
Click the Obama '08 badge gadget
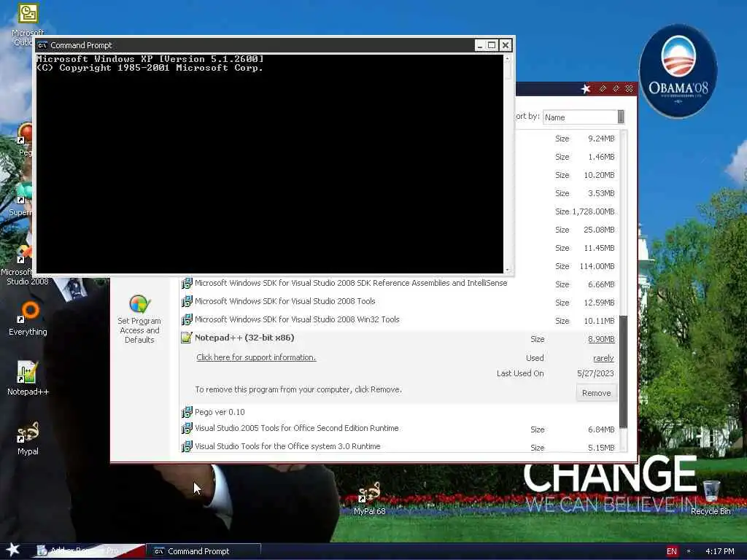[x=678, y=71]
